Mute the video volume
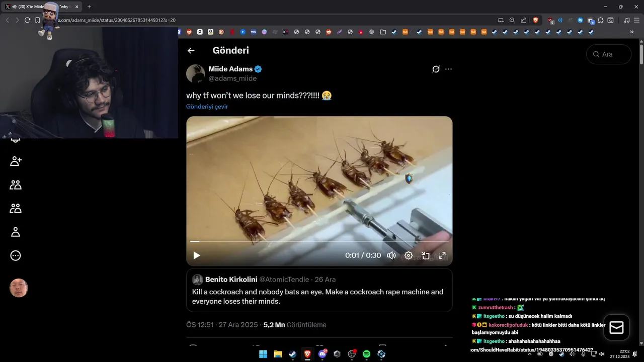The height and width of the screenshot is (362, 644). pyautogui.click(x=391, y=255)
